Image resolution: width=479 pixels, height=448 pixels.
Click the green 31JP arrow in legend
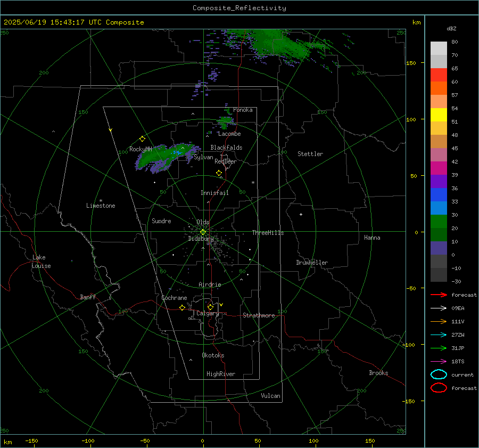439,348
